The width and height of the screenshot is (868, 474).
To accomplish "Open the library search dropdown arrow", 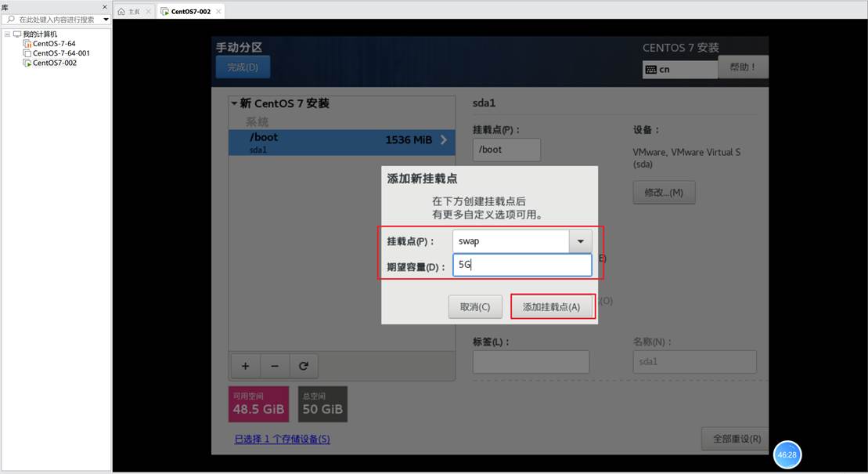I will pyautogui.click(x=106, y=20).
